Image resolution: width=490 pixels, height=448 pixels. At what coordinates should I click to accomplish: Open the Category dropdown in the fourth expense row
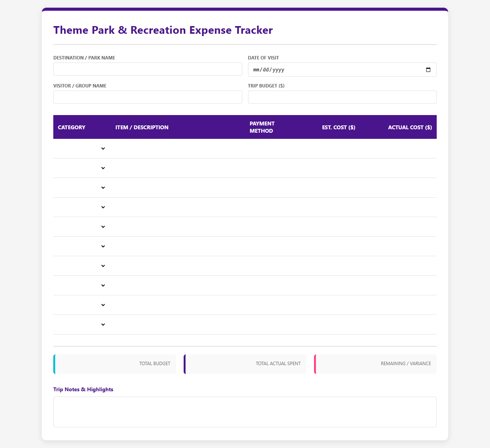[82, 207]
